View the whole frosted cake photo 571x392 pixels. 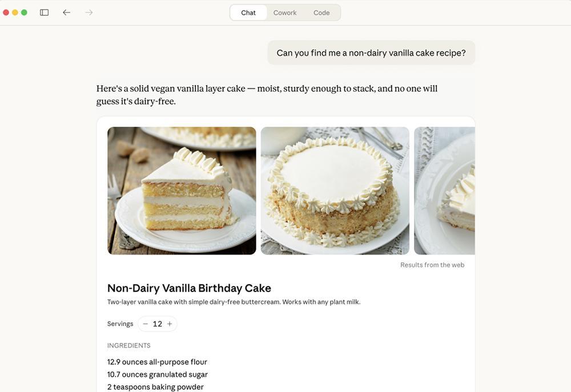tap(335, 191)
